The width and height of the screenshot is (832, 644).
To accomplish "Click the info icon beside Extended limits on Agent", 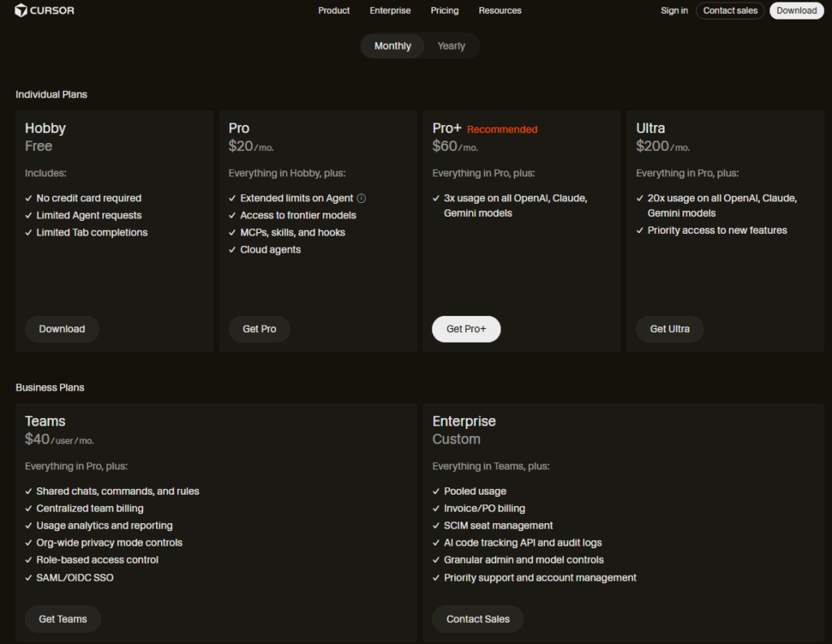I will [x=361, y=197].
